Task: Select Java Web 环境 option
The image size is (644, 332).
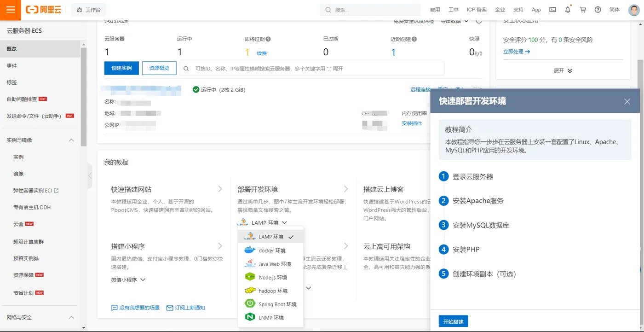Action: click(x=270, y=264)
